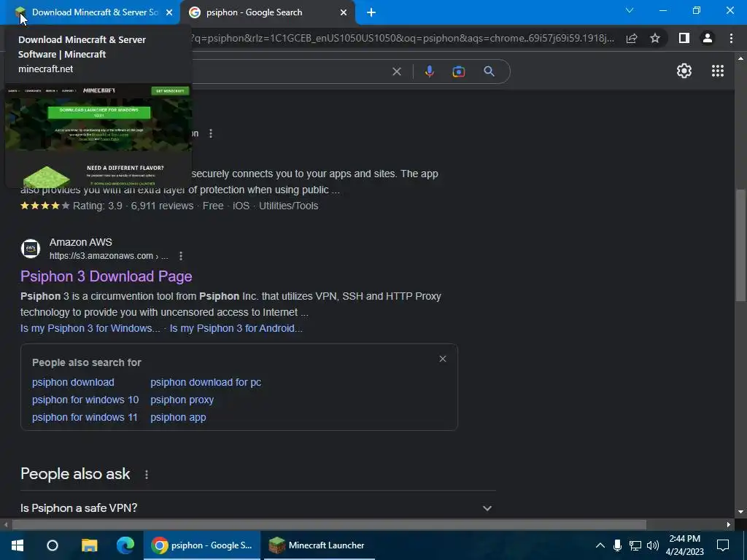Screen dimensions: 747x560
Task: Open the Windows Start menu
Action: (x=18, y=545)
